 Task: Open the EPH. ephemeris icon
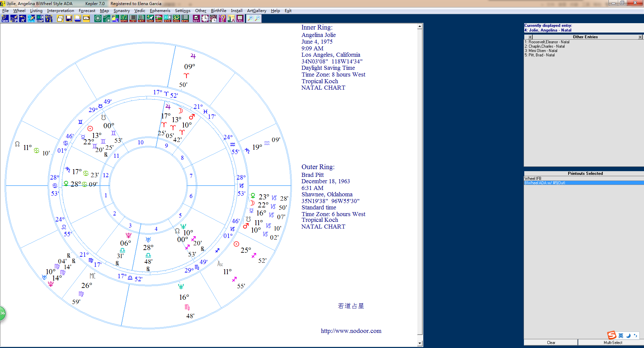pyautogui.click(x=185, y=18)
